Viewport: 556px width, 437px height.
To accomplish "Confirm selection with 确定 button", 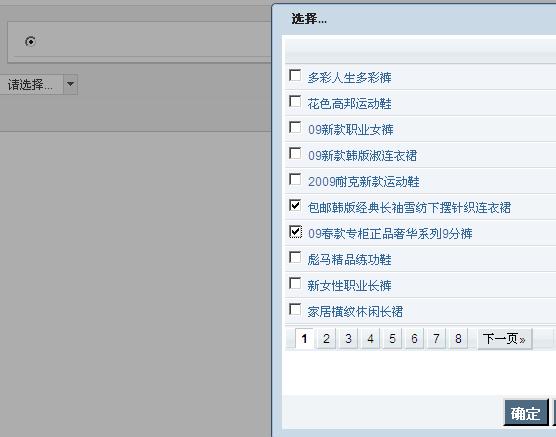I will click(x=526, y=413).
